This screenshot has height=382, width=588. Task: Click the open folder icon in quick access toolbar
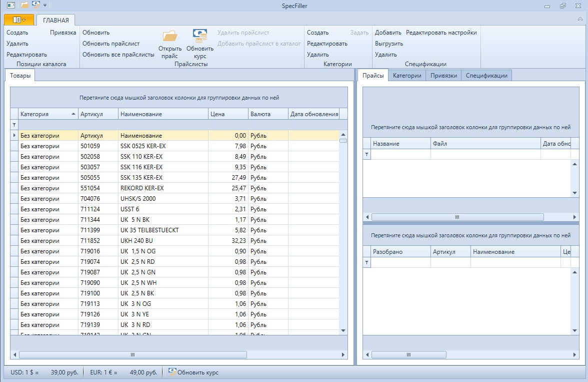[24, 5]
